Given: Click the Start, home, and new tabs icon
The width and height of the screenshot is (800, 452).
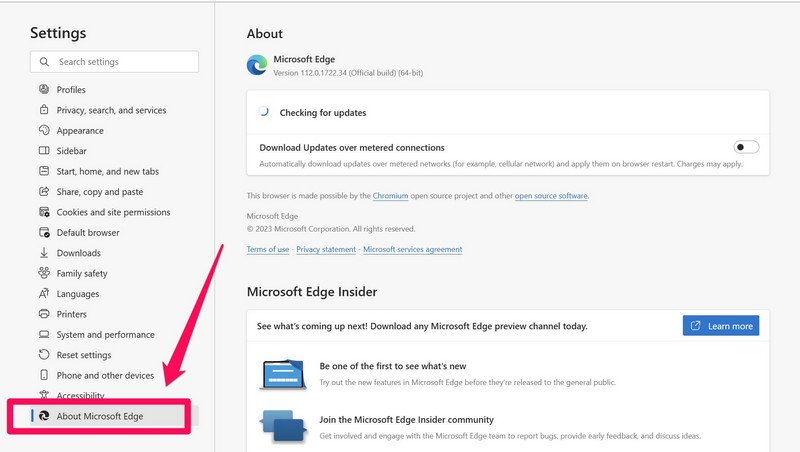Looking at the screenshot, I should pyautogui.click(x=44, y=171).
